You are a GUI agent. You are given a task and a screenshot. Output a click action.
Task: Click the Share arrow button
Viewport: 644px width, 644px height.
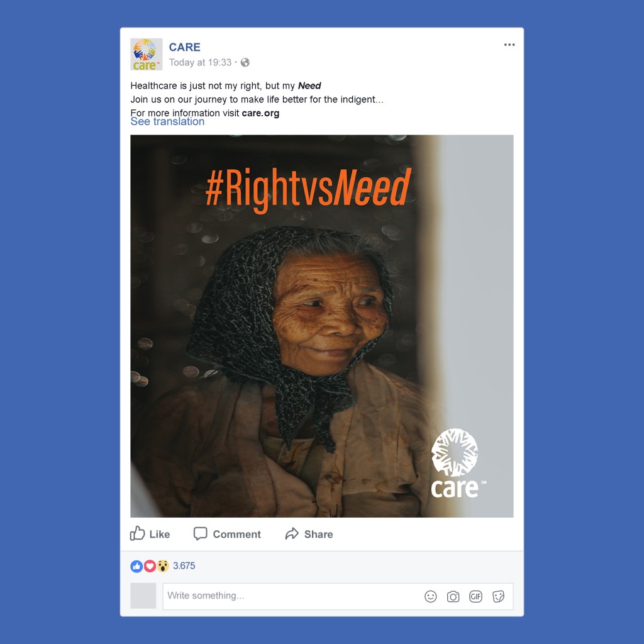pyautogui.click(x=309, y=533)
